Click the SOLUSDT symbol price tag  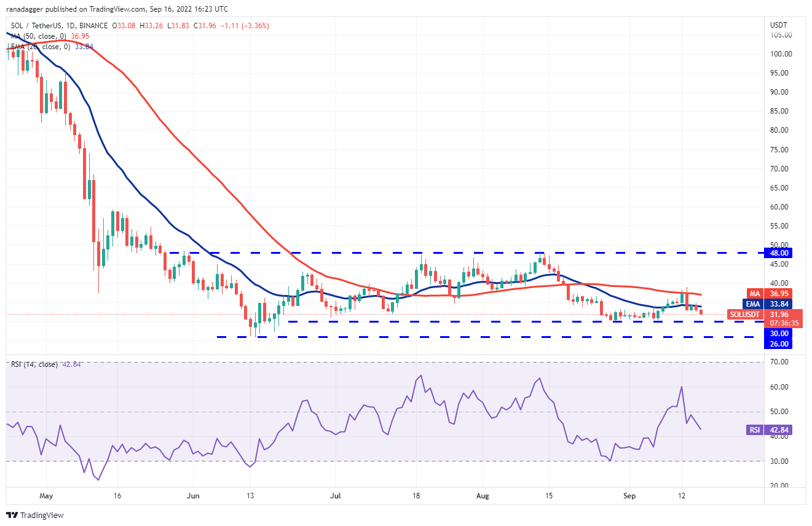click(745, 315)
